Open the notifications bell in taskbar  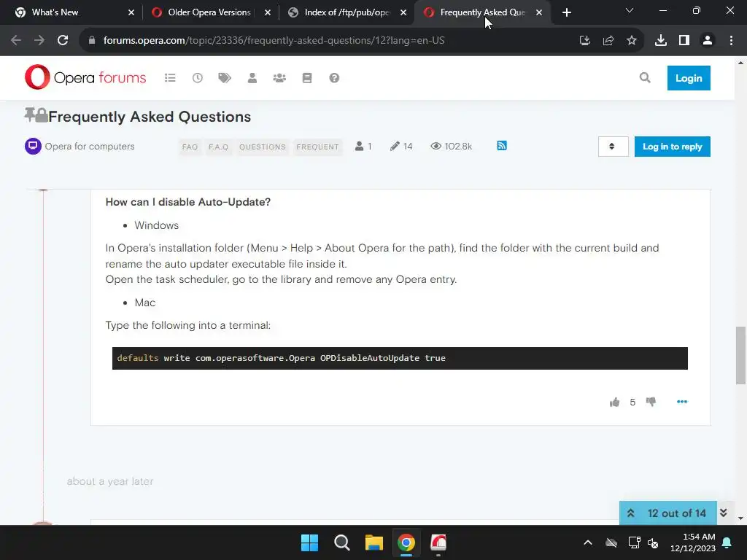pyautogui.click(x=727, y=542)
